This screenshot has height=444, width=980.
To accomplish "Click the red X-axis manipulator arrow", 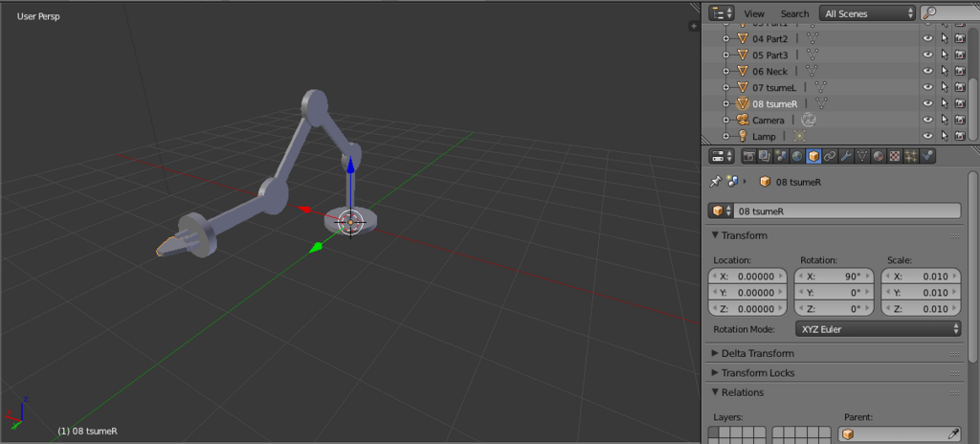I will point(303,209).
